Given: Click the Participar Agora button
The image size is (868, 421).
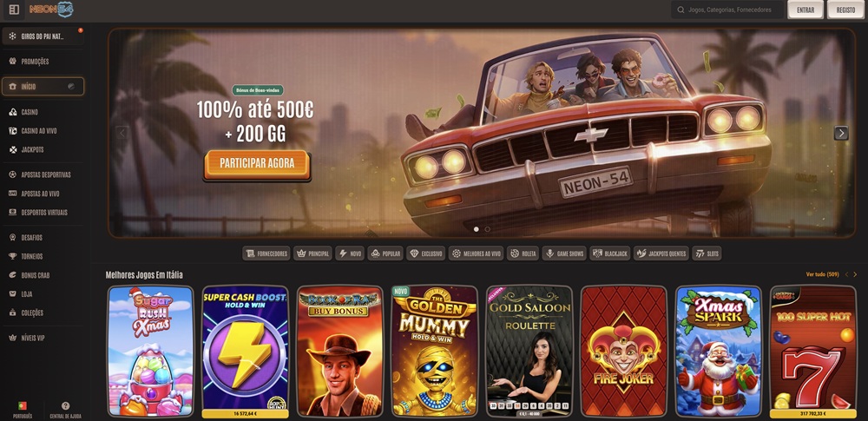Looking at the screenshot, I should tap(257, 164).
